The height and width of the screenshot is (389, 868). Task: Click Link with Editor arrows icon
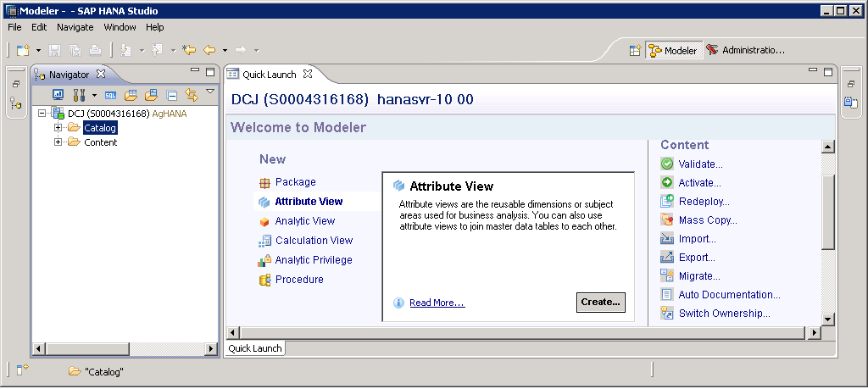(191, 95)
